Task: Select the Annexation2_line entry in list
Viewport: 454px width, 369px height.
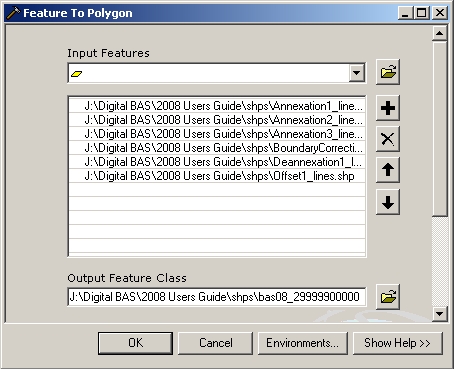Action: pyautogui.click(x=217, y=120)
